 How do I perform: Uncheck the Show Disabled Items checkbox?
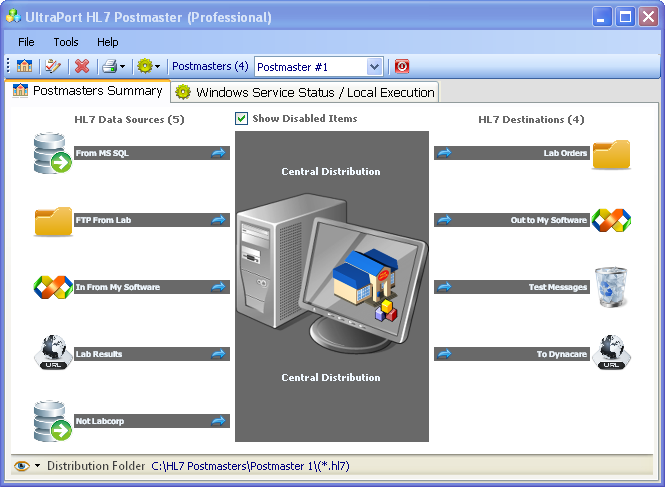242,119
